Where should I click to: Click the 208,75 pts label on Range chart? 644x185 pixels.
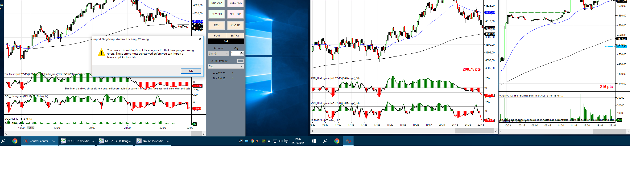coord(471,69)
